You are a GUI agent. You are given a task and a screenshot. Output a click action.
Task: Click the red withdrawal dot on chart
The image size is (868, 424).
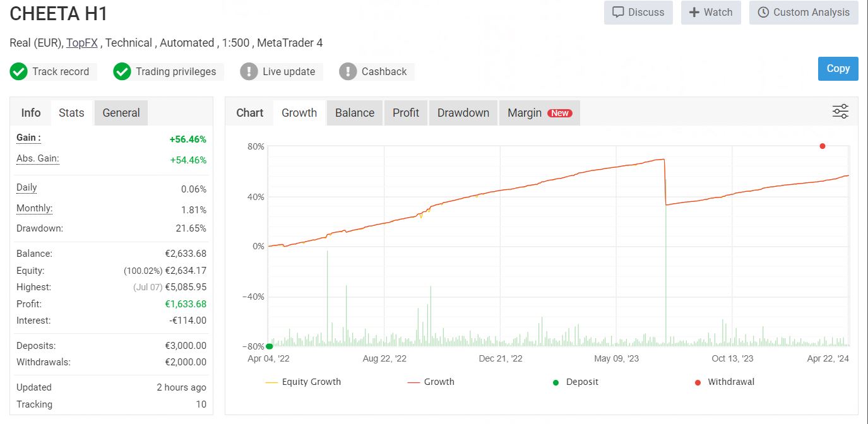click(823, 146)
